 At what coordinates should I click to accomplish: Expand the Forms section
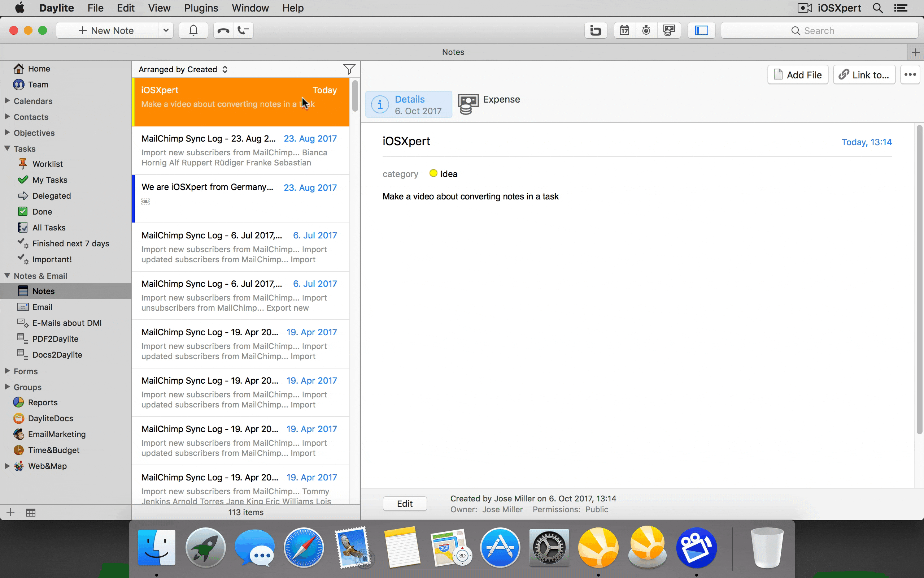coord(7,371)
